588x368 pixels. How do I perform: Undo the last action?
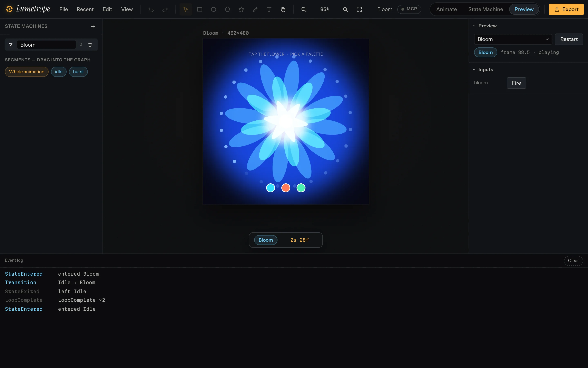pos(151,9)
